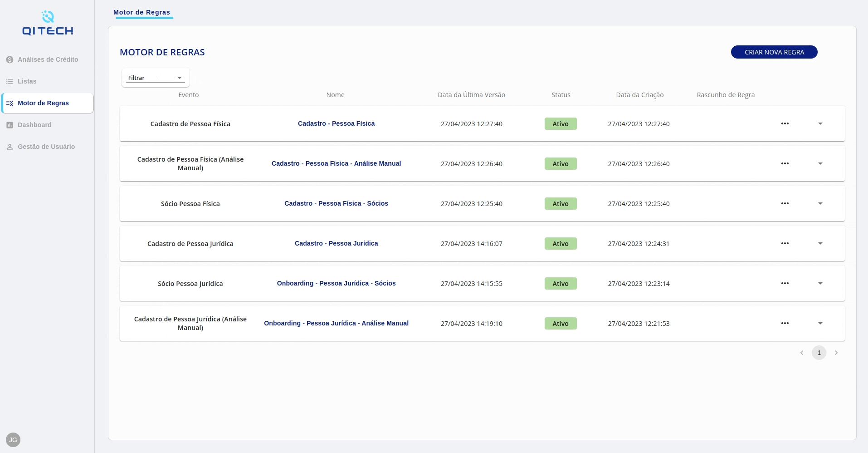
Task: Open three-dot menu for Cadastro - Pessoa Física
Action: [785, 123]
